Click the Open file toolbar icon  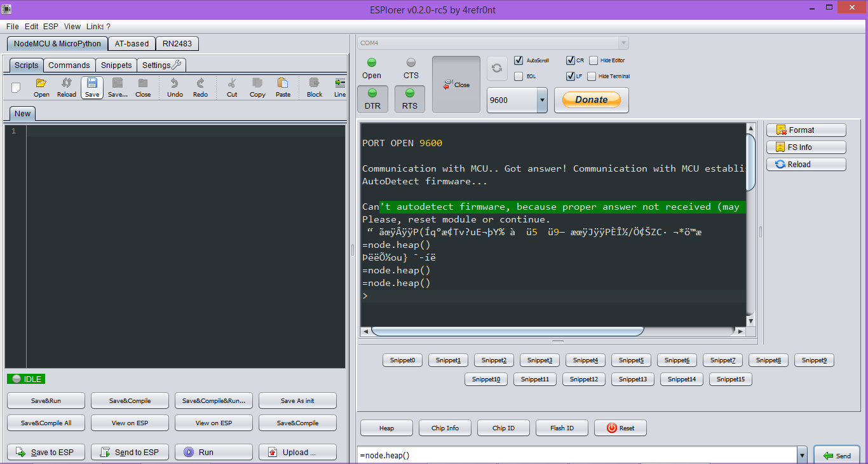click(x=41, y=87)
